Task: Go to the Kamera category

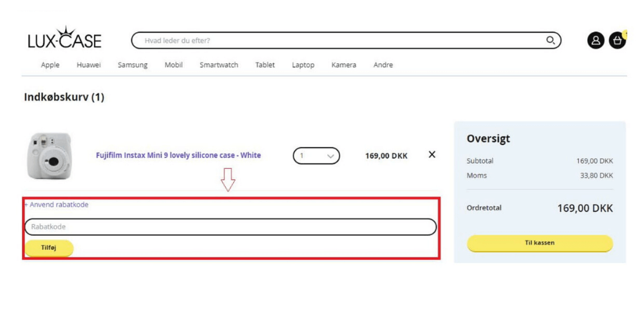Action: tap(343, 65)
